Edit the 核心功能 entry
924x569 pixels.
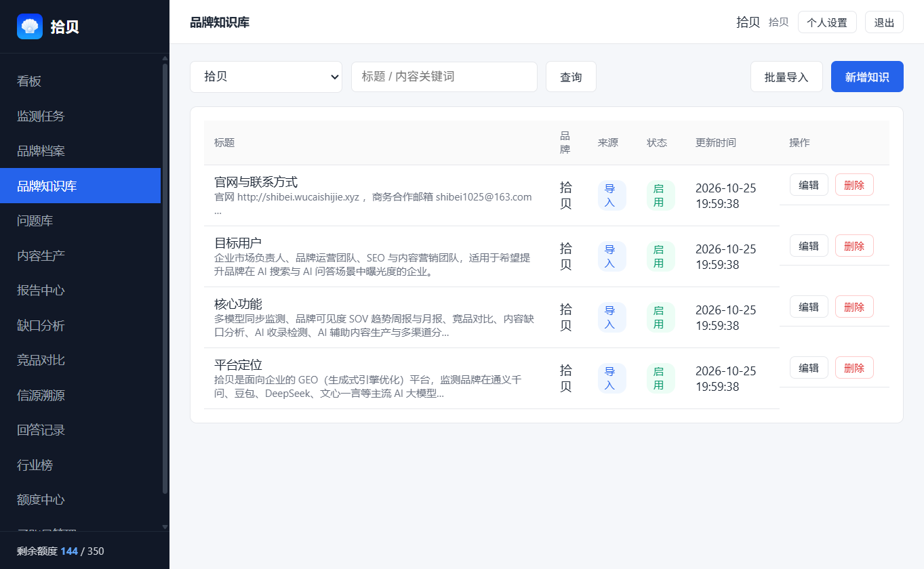[x=809, y=307]
